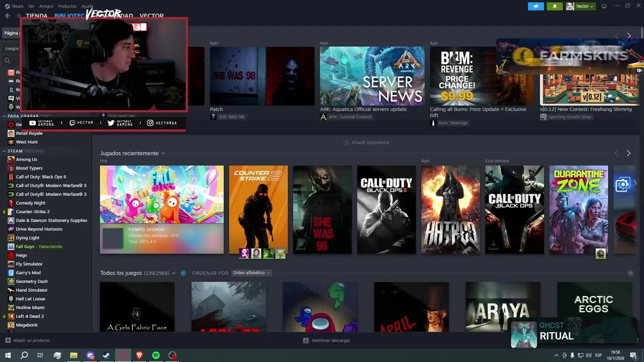
Task: Open the Amigos menu
Action: point(46,6)
